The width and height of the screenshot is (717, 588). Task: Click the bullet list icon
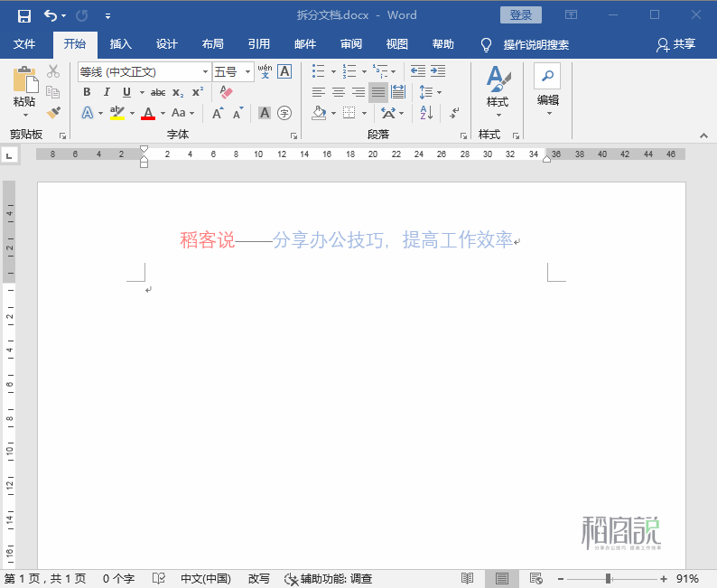point(318,71)
